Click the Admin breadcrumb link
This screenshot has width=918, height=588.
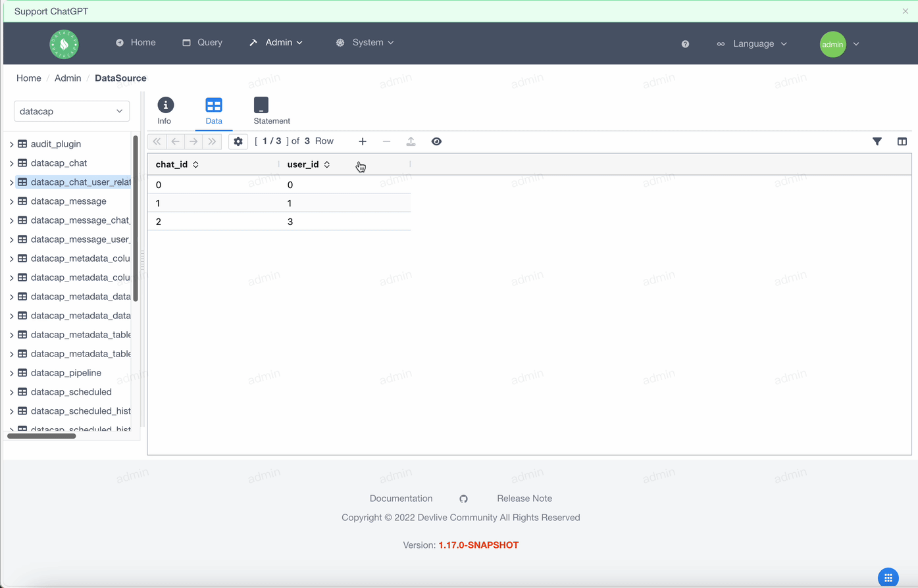[68, 78]
